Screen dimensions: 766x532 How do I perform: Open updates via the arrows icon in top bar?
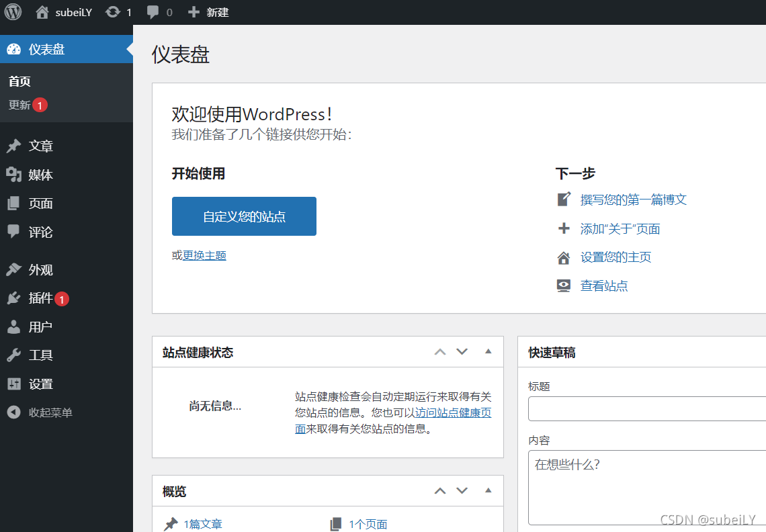point(113,11)
